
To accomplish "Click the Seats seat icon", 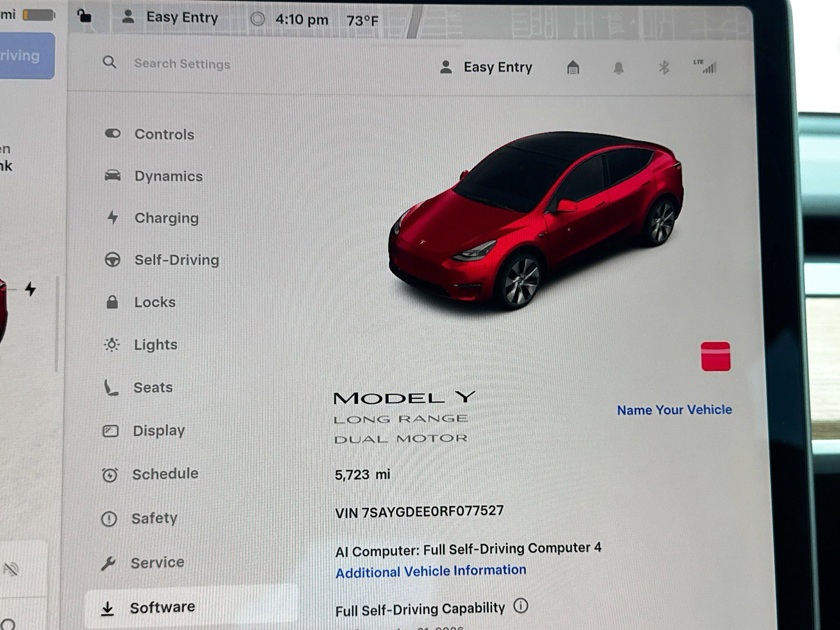I will click(111, 387).
